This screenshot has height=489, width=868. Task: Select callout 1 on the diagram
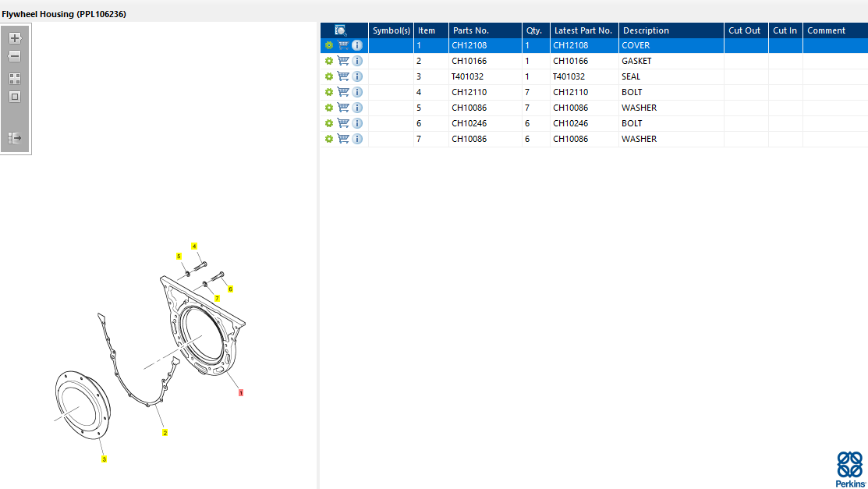[241, 392]
